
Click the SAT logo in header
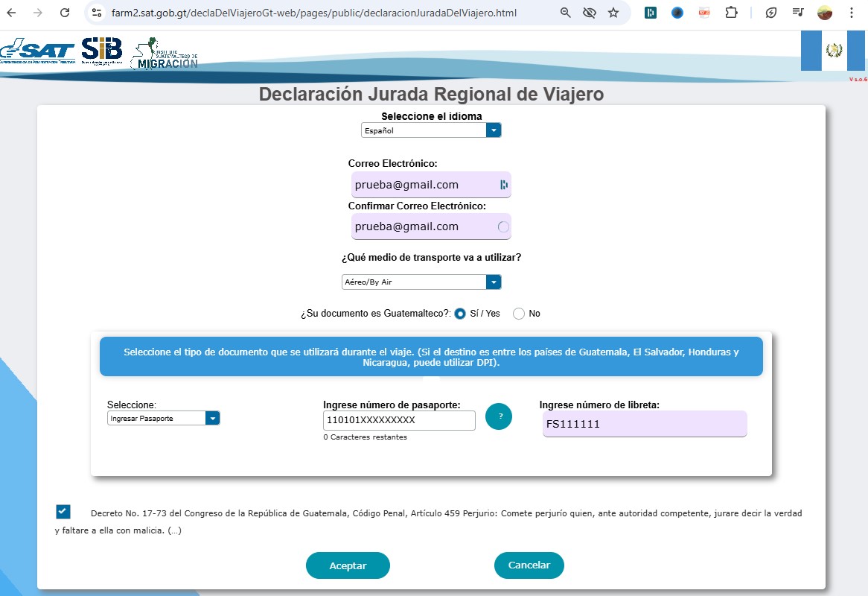37,52
